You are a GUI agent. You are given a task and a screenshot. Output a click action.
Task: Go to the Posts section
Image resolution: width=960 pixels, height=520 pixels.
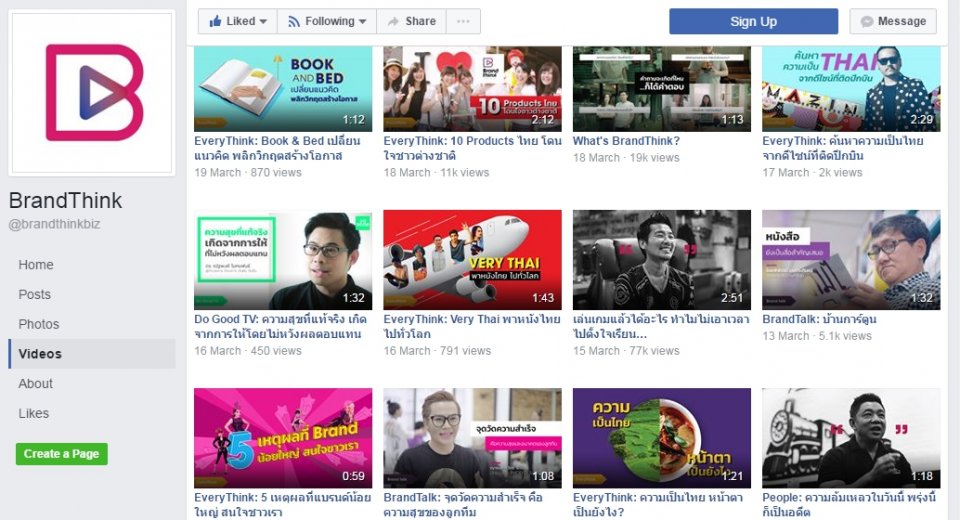click(34, 295)
